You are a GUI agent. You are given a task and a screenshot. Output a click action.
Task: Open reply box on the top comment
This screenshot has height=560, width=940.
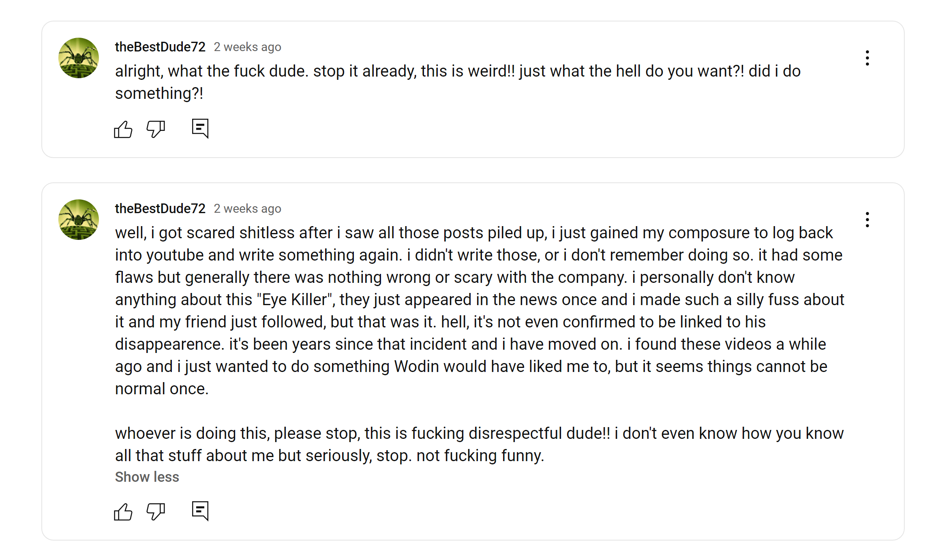[200, 128]
